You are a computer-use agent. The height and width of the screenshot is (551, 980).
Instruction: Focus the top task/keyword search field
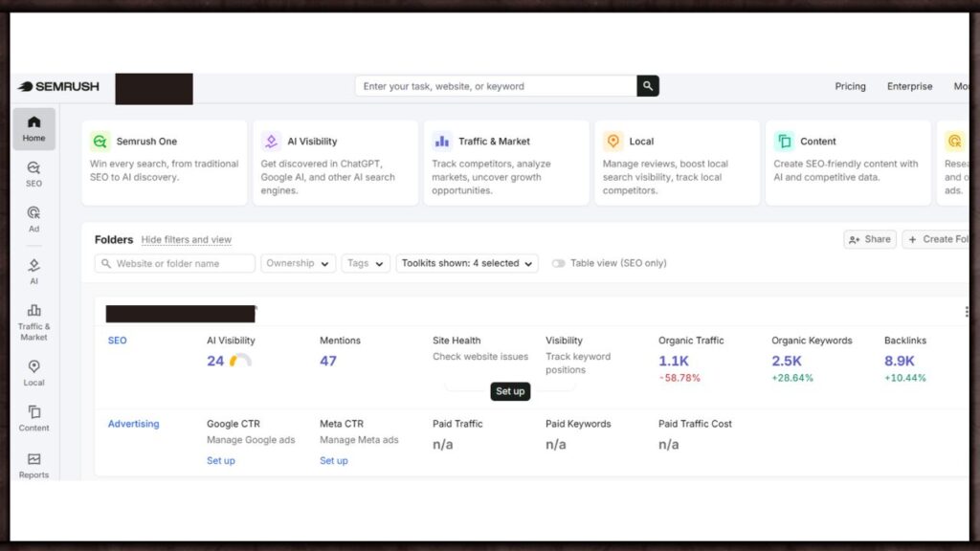click(496, 86)
